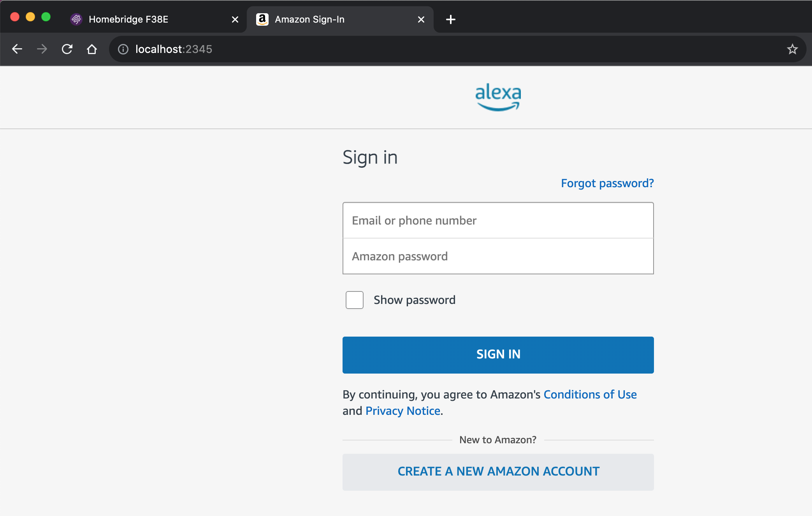
Task: Enable the Show password checkbox
Action: 354,300
